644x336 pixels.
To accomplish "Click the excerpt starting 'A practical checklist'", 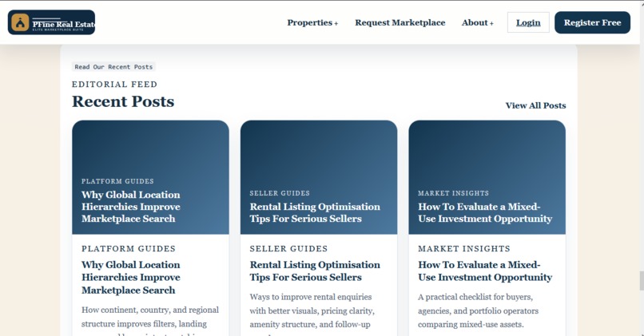I will [478, 310].
